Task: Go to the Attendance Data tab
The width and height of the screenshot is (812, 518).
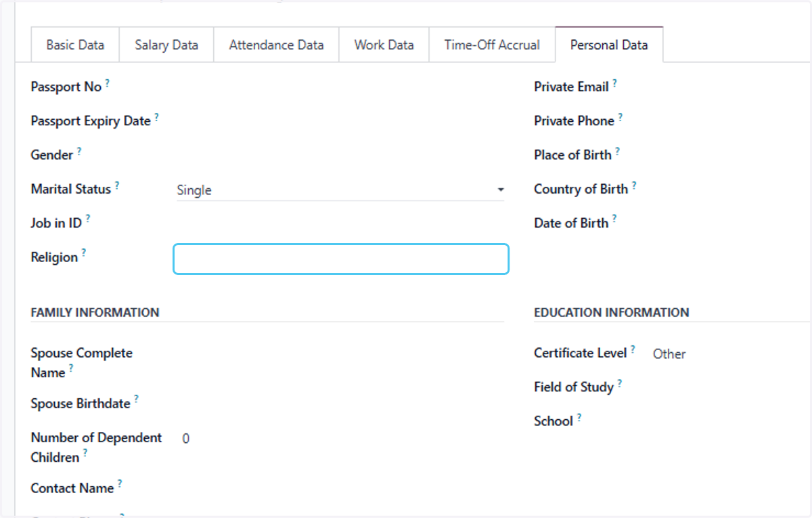Action: 276,45
